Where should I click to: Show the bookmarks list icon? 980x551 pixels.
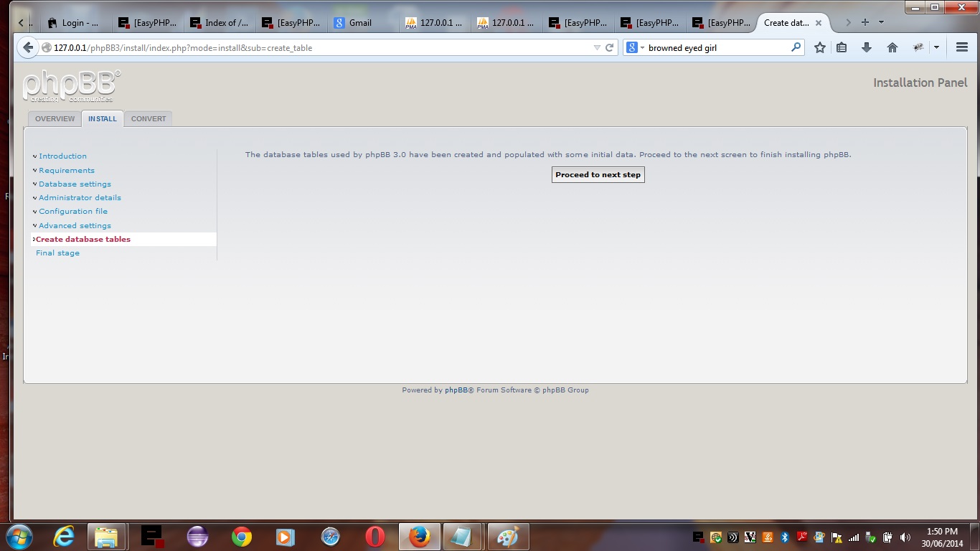pos(842,47)
